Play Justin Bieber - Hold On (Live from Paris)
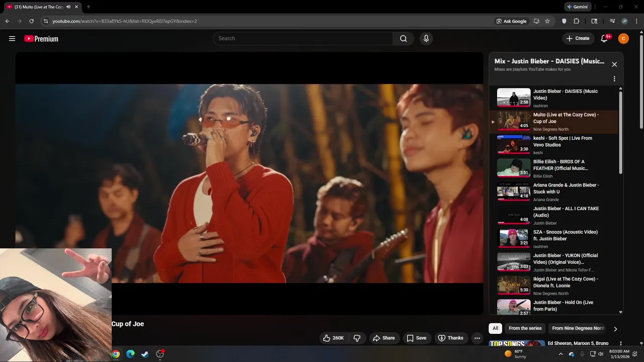The width and height of the screenshot is (644, 362). tap(553, 306)
